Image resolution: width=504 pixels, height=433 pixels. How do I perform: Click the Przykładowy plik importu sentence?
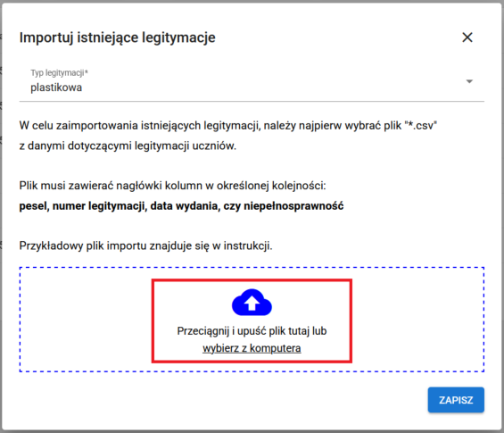[145, 246]
